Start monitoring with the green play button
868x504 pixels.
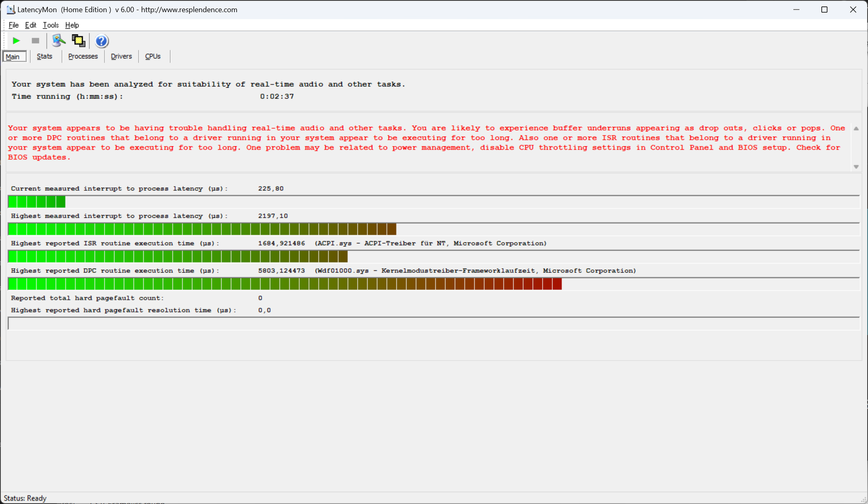[x=16, y=41]
